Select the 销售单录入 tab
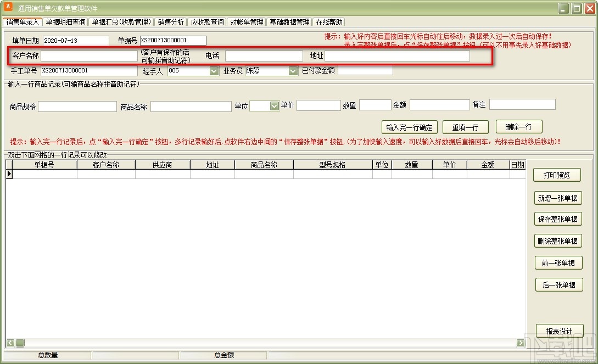Image resolution: width=598 pixels, height=364 pixels. coord(21,22)
